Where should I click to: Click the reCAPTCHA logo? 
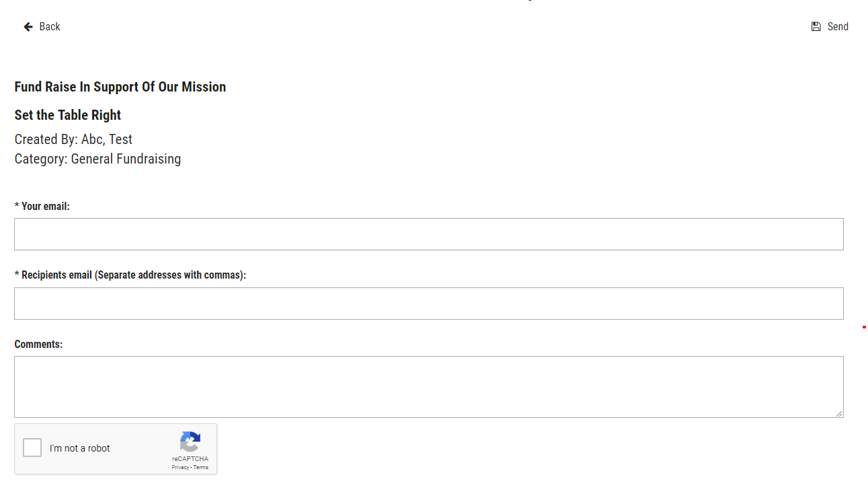pyautogui.click(x=190, y=442)
